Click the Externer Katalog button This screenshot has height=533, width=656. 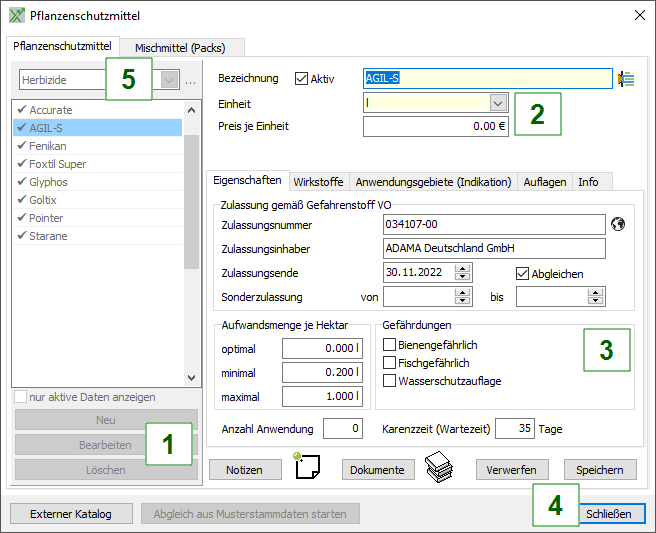(71, 514)
